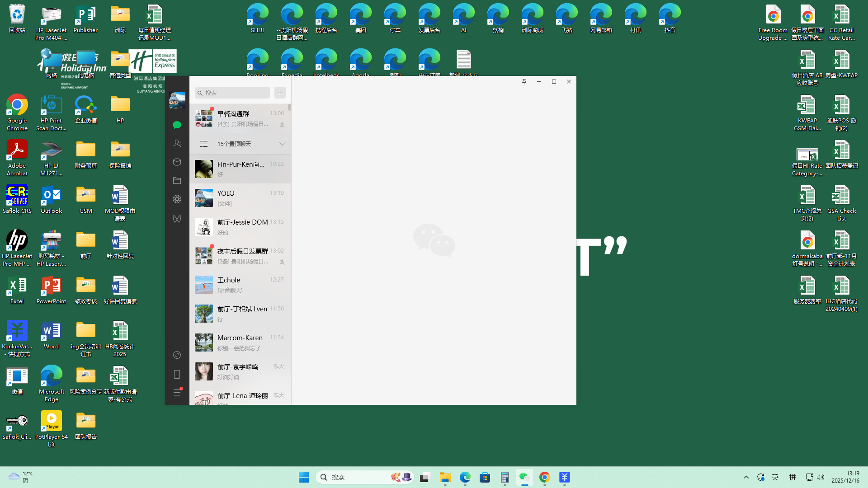Open chat with Marcom-Karen
The image size is (868, 488).
tap(240, 343)
